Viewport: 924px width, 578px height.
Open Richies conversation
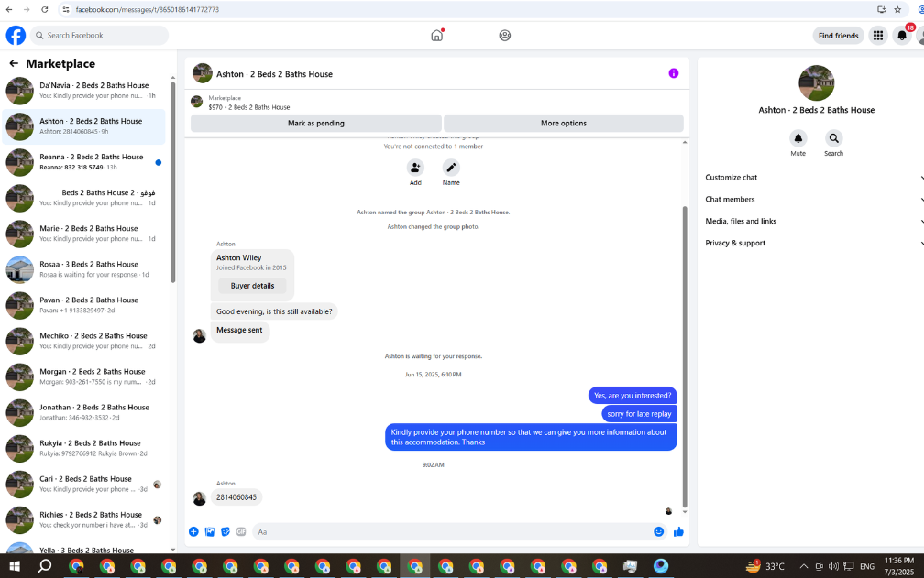(83, 519)
